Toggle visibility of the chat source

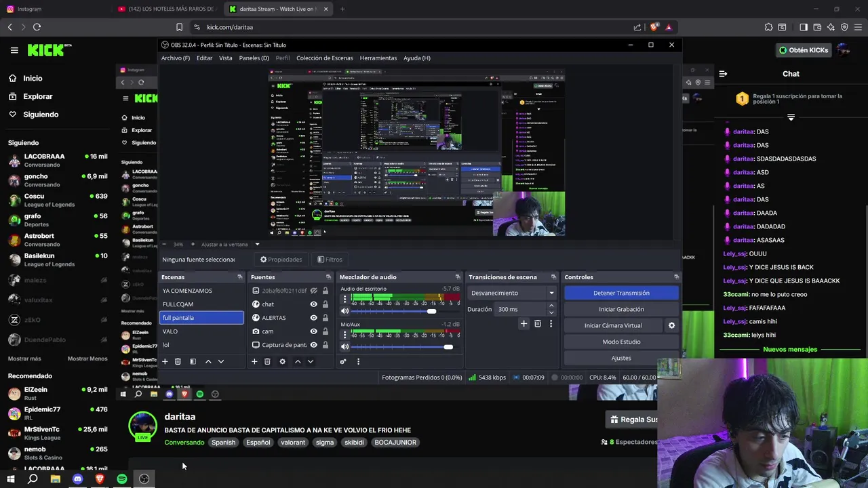313,304
